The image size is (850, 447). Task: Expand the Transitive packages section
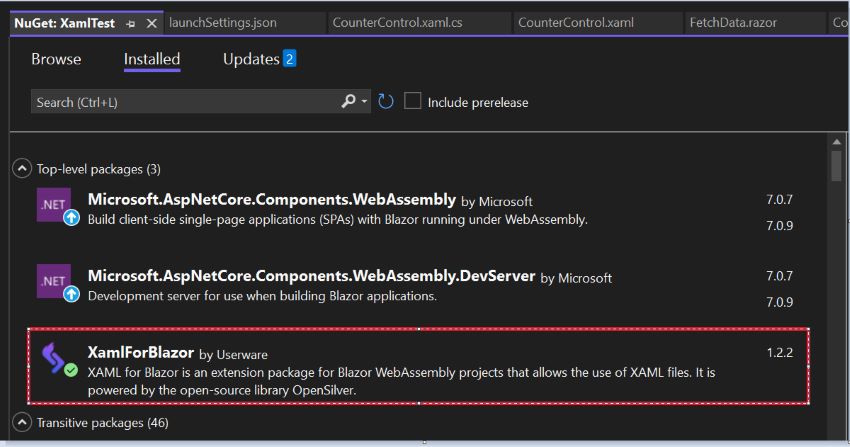point(22,423)
